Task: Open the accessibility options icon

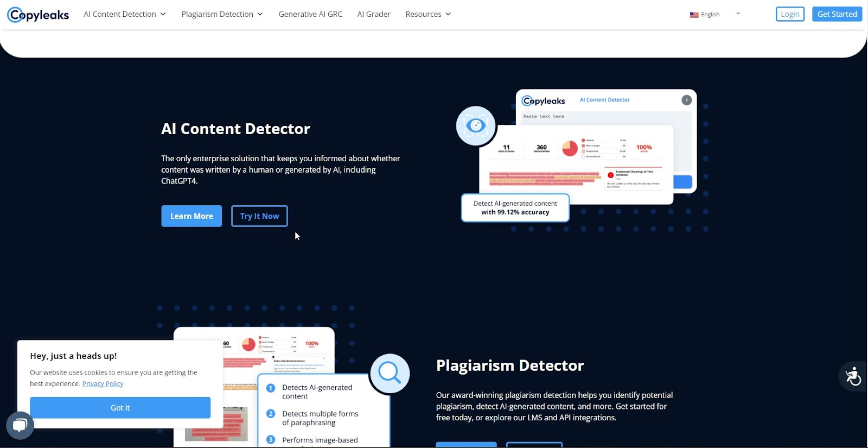Action: pyautogui.click(x=853, y=376)
